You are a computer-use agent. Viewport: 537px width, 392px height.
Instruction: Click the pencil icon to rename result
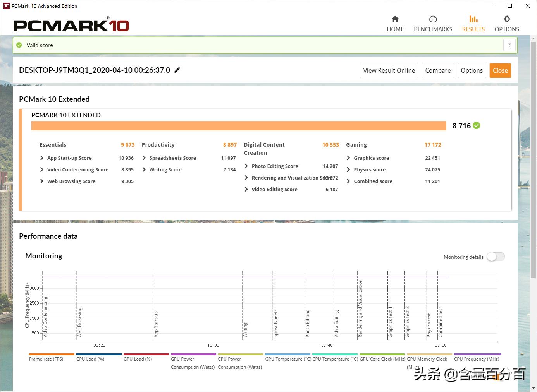point(177,70)
